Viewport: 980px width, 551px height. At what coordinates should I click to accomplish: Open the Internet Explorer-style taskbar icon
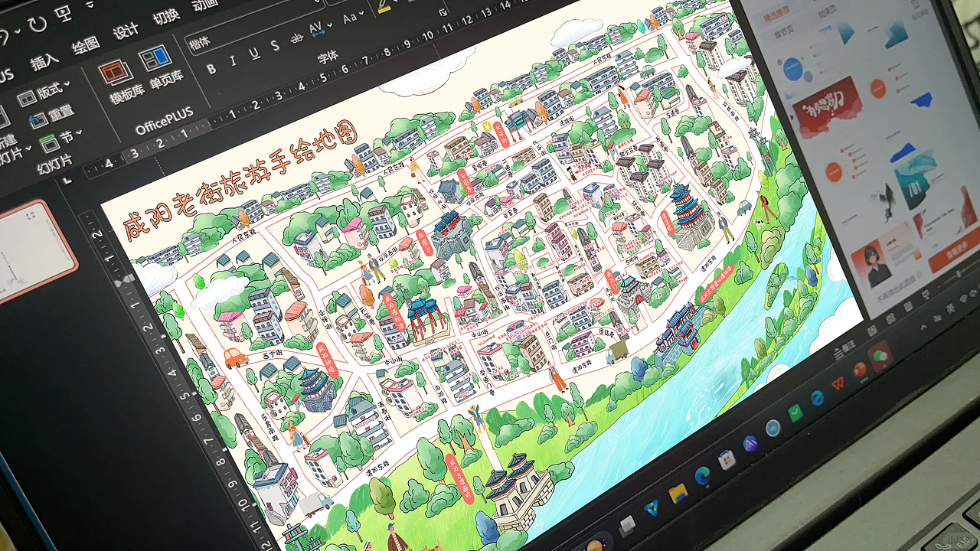(x=817, y=398)
